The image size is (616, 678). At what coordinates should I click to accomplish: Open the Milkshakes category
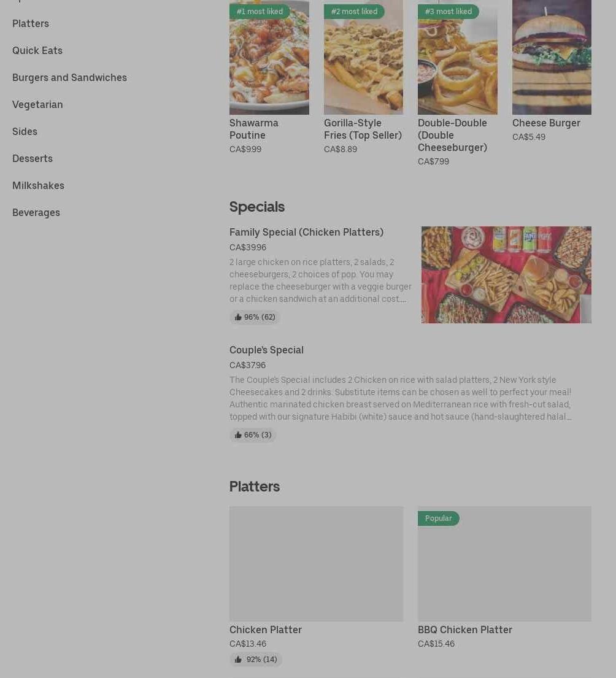coord(38,185)
